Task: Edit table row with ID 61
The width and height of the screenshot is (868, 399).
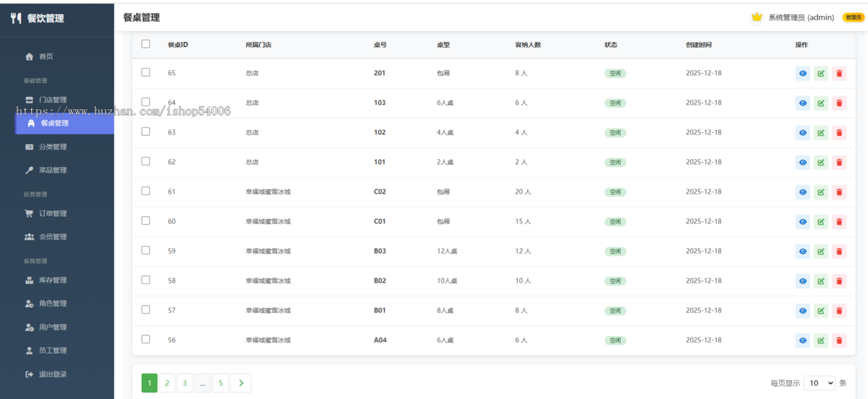Action: click(x=821, y=192)
